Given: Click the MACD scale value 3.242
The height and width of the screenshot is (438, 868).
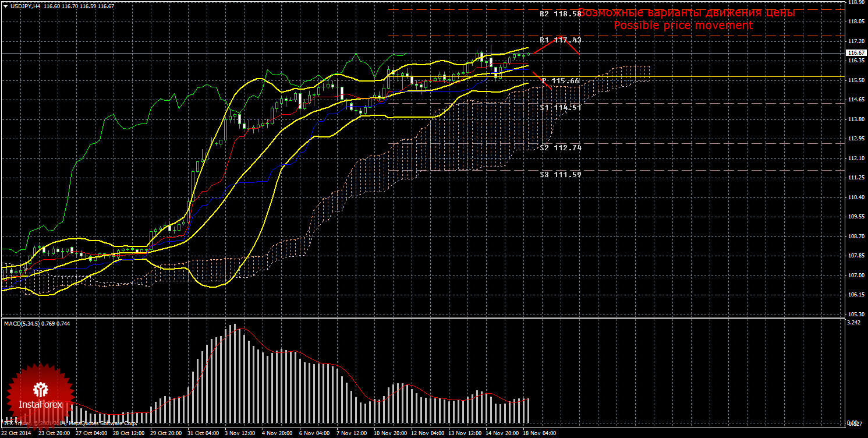Looking at the screenshot, I should (x=854, y=322).
